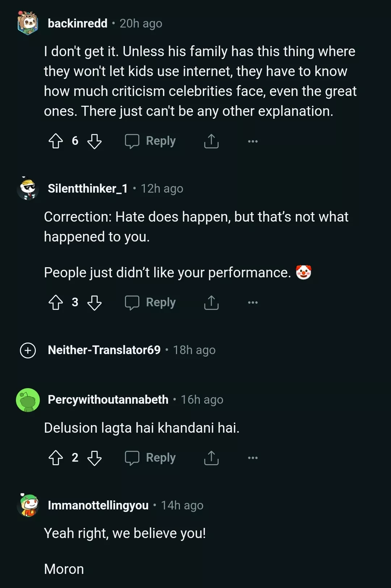Open backinredd's profile avatar
Screen dimensions: 391x588
pos(28,23)
